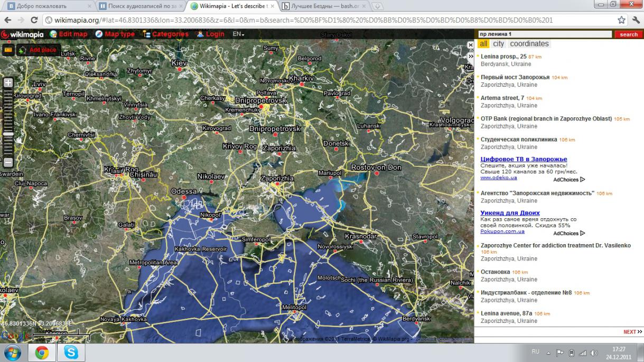Zoom in with the plus button
The image size is (644, 362).
click(x=8, y=83)
